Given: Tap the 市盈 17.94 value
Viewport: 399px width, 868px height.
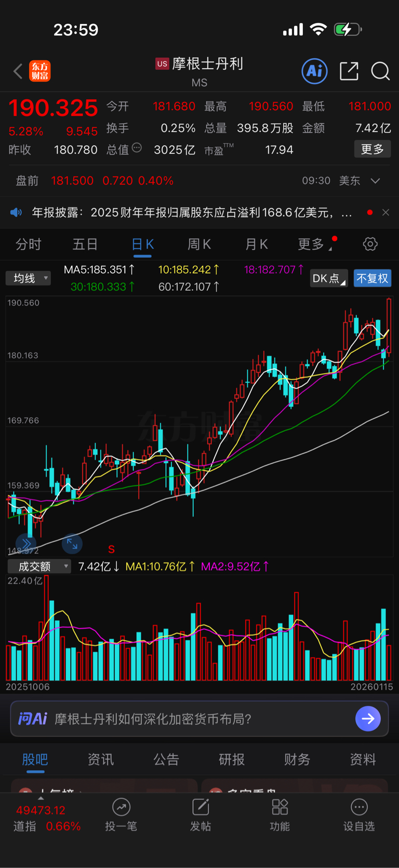Looking at the screenshot, I should [x=279, y=150].
